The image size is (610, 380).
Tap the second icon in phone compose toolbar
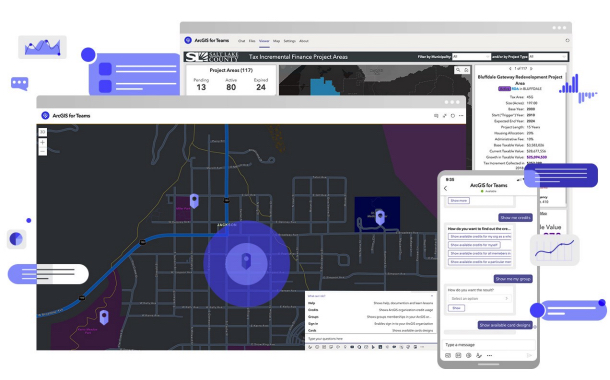point(458,355)
